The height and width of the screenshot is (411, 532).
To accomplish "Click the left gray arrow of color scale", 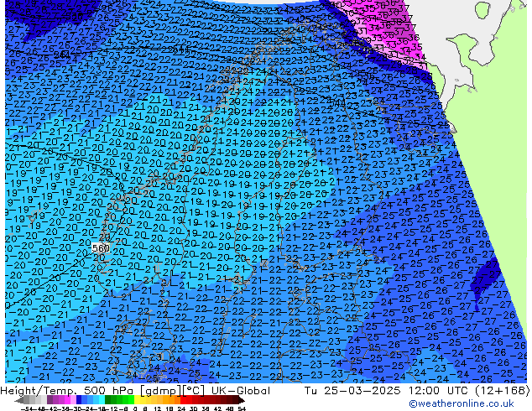I will pos(19,401).
